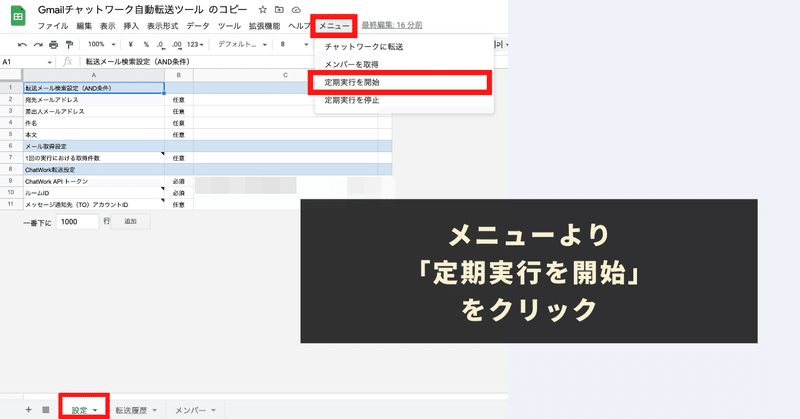Select column B header
The width and height of the screenshot is (800, 419).
coord(179,75)
